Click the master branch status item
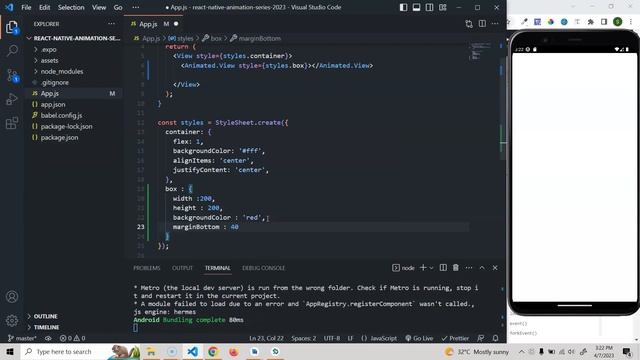Screen dimensions: 640x360 point(22,338)
